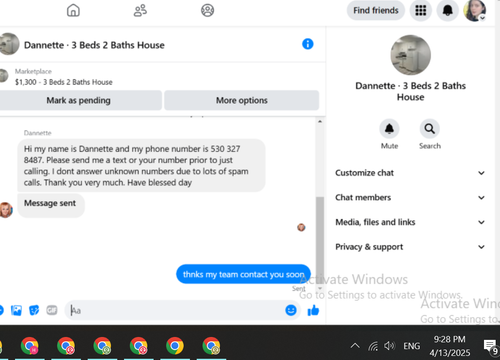This screenshot has width=500, height=360.
Task: Expand Media, files and links section
Action: click(x=410, y=222)
